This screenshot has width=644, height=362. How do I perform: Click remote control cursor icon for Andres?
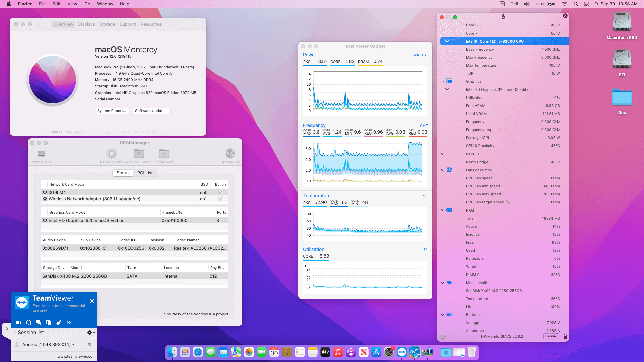point(90,344)
